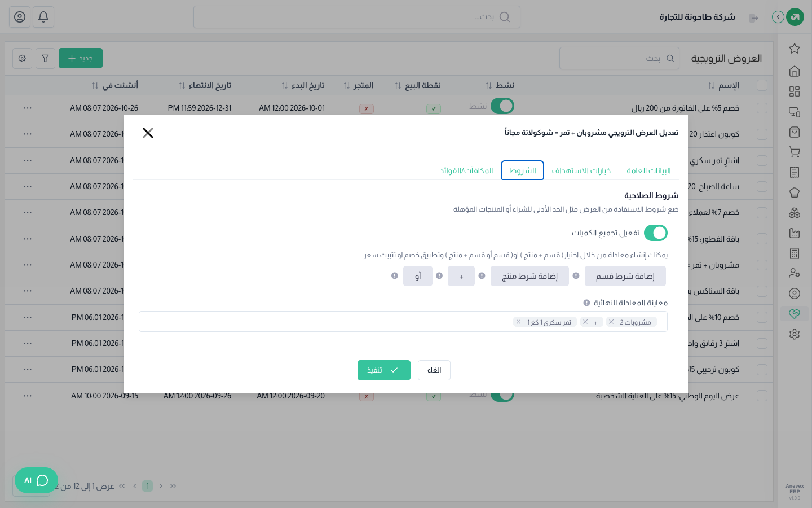
Task: Open the AI chat assistant button
Action: 36,480
